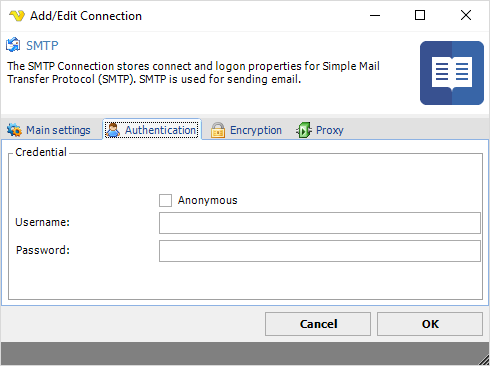The height and width of the screenshot is (366, 490).
Task: Click the green Proxy icon
Action: click(304, 130)
